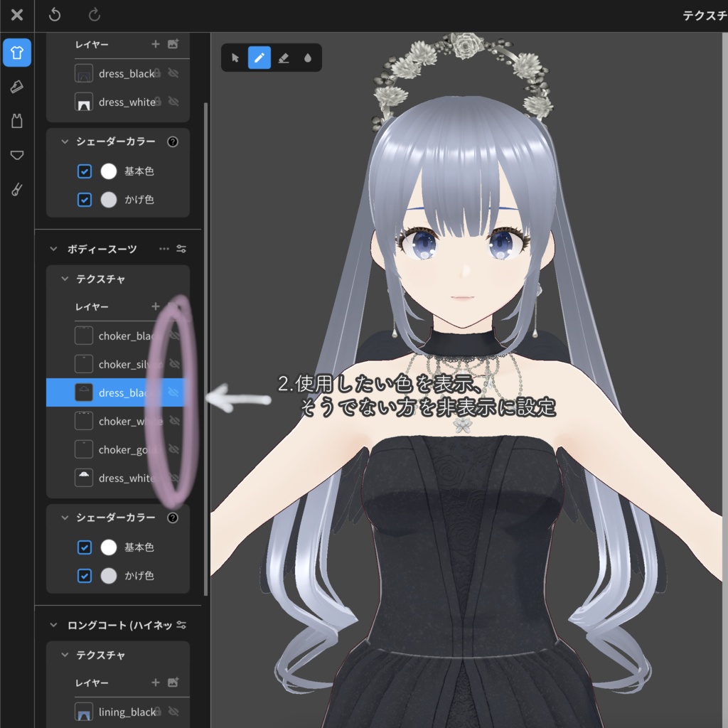Open ボディースーツ adjustment settings icon

click(x=181, y=249)
